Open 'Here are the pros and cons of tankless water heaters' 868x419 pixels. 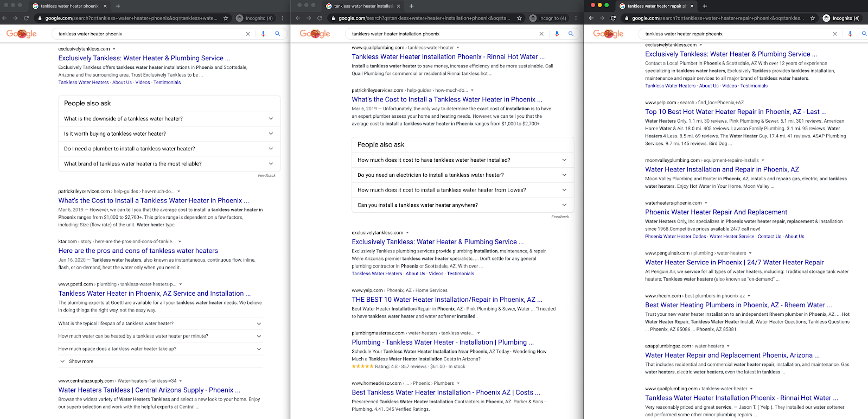pyautogui.click(x=138, y=251)
